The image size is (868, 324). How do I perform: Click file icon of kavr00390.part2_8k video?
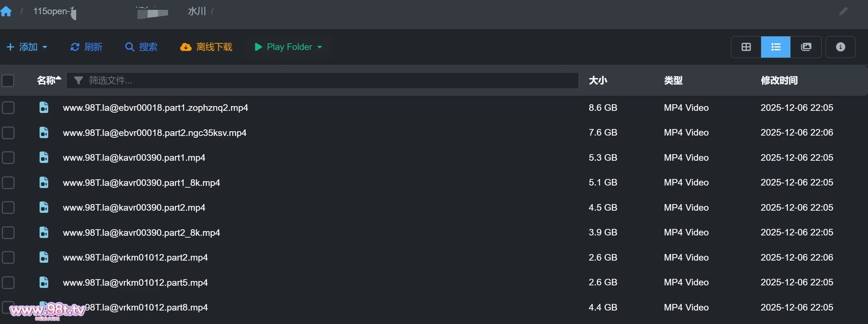44,232
